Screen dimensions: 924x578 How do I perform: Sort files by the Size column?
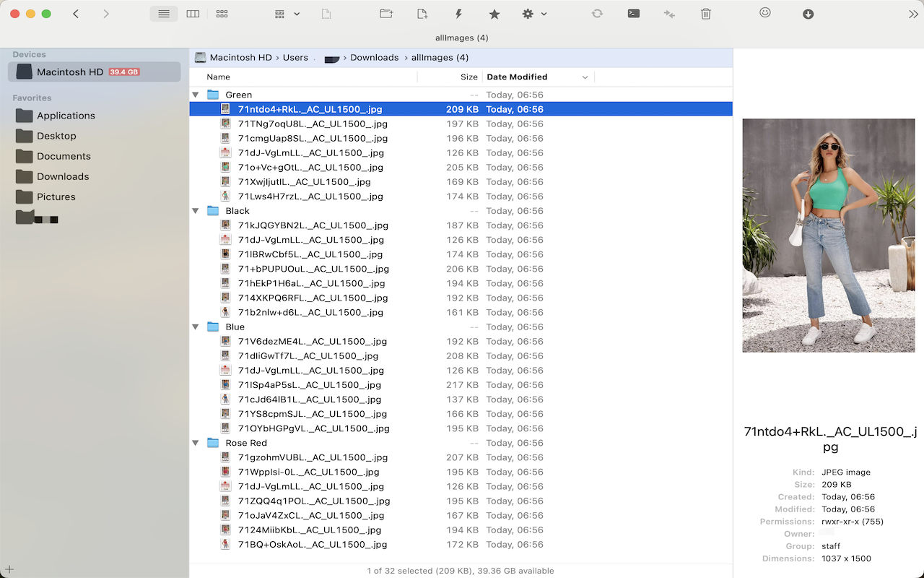(468, 77)
